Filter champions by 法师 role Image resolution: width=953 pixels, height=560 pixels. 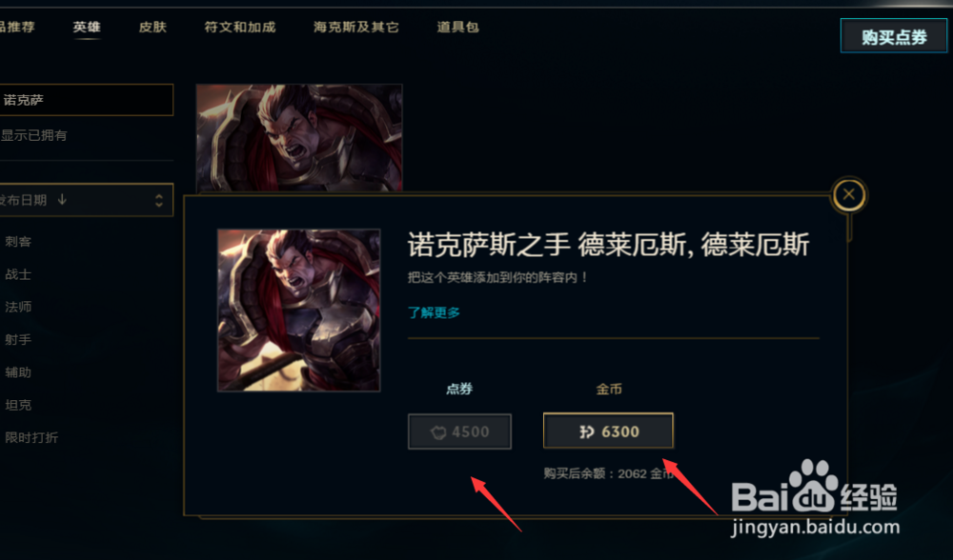(x=17, y=308)
